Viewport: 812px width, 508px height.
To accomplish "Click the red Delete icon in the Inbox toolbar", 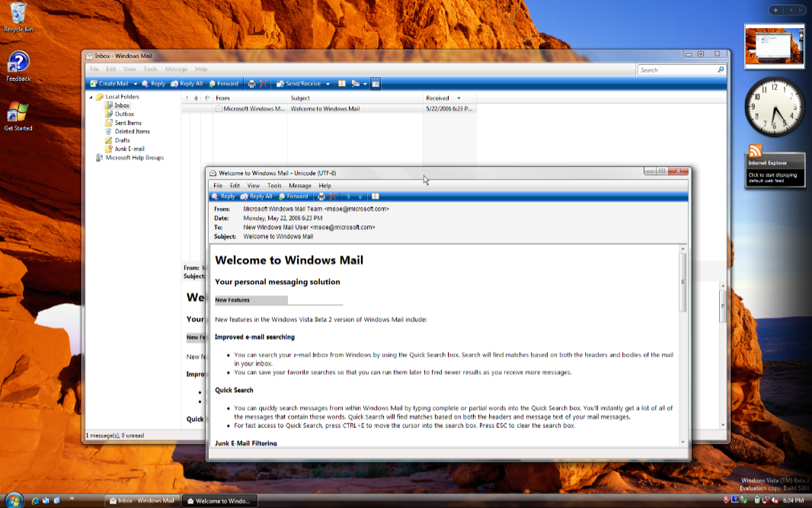I will pos(263,84).
